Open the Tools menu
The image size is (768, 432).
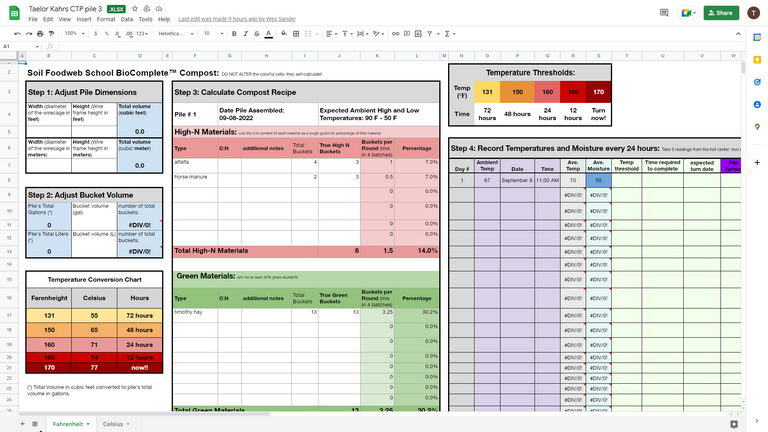145,20
